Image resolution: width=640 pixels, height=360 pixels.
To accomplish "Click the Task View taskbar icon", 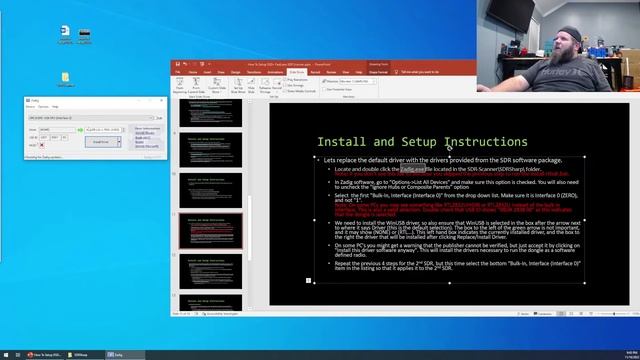I will [18, 355].
